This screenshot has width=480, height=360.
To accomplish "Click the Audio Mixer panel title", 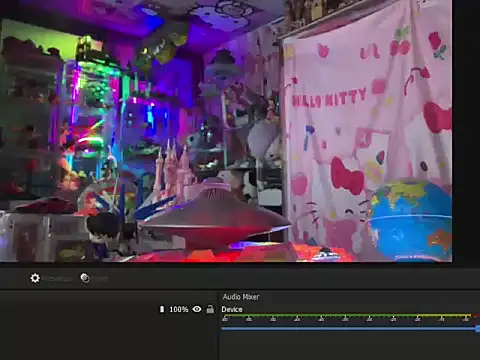I will tap(241, 297).
